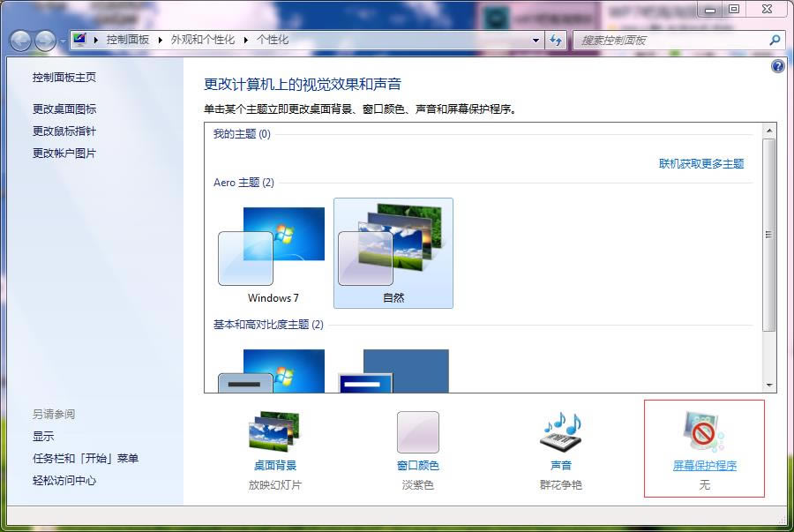This screenshot has height=532, width=794.
Task: Open 屏幕保护程序 screensaver settings icon
Action: click(703, 432)
